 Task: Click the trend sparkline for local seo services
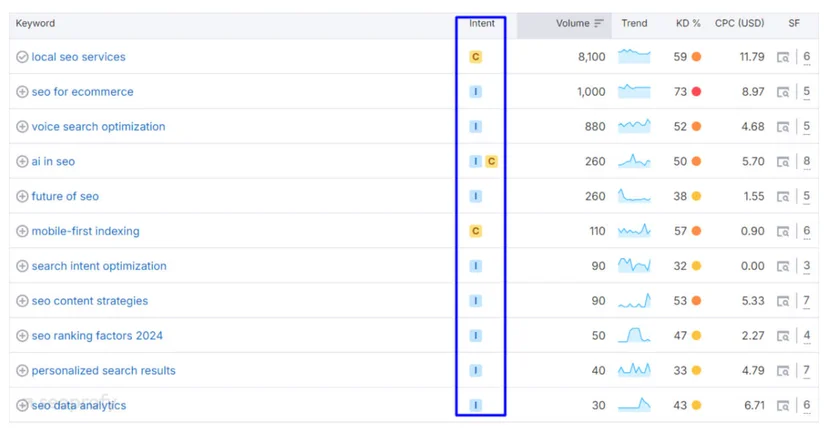pyautogui.click(x=634, y=56)
